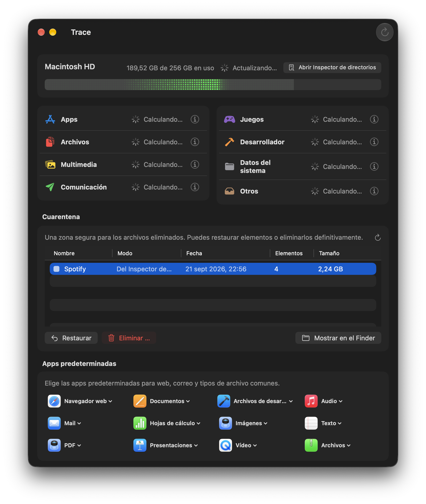The image size is (426, 504).
Task: Click the Juegos gamepad icon
Action: coord(229,119)
